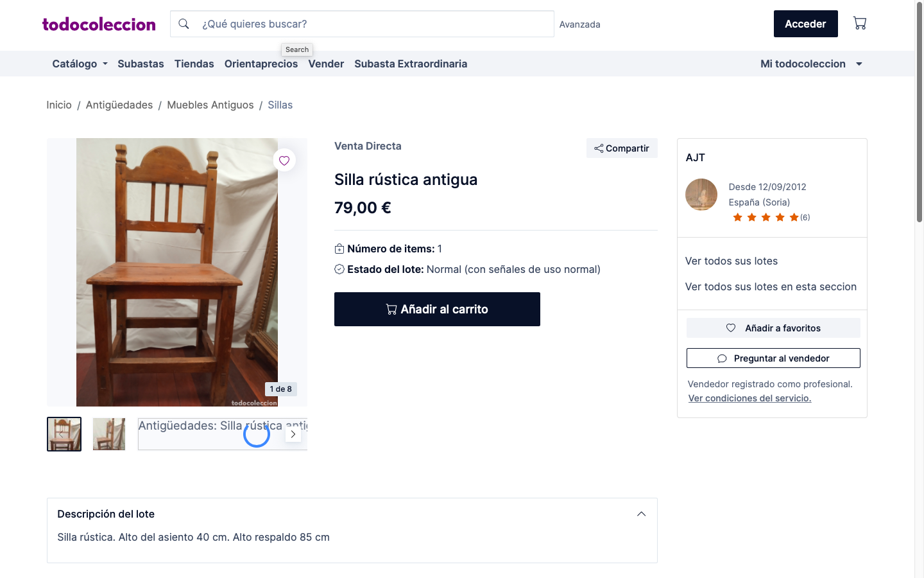Open seller AJT avatar image
The image size is (924, 578).
click(x=701, y=195)
